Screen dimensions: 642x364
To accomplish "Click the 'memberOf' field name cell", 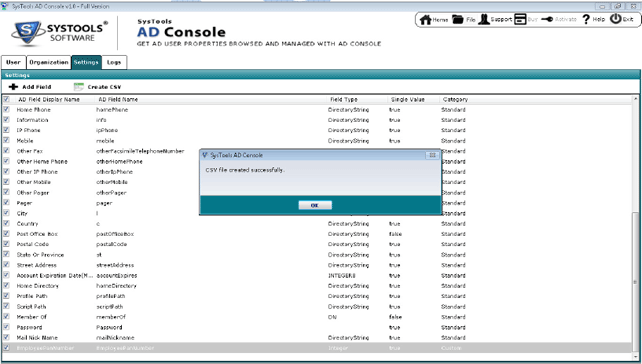I will click(x=111, y=317).
